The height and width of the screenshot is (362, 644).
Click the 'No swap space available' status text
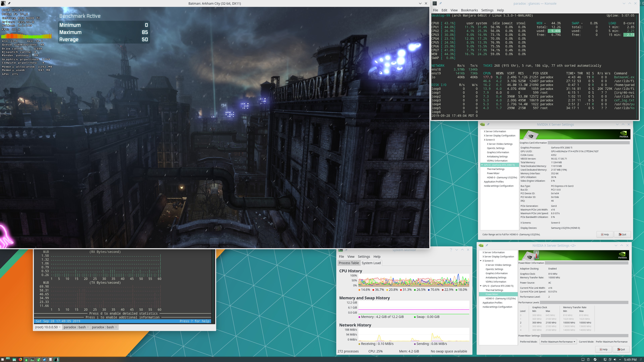tap(449, 351)
